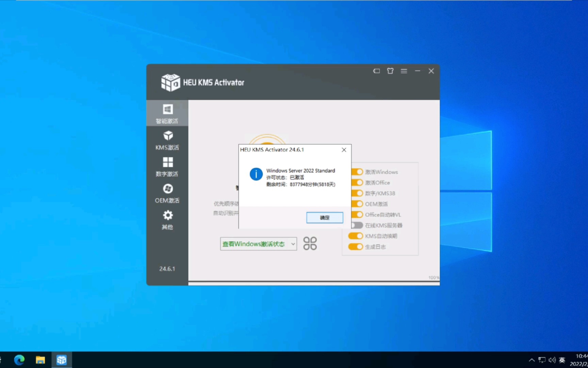Viewport: 588px width, 368px height.
Task: Toggle the KMS自动续期 switch
Action: 356,236
